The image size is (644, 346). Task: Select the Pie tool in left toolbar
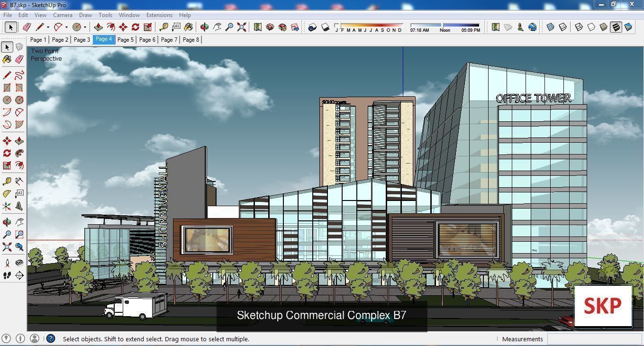[19, 125]
